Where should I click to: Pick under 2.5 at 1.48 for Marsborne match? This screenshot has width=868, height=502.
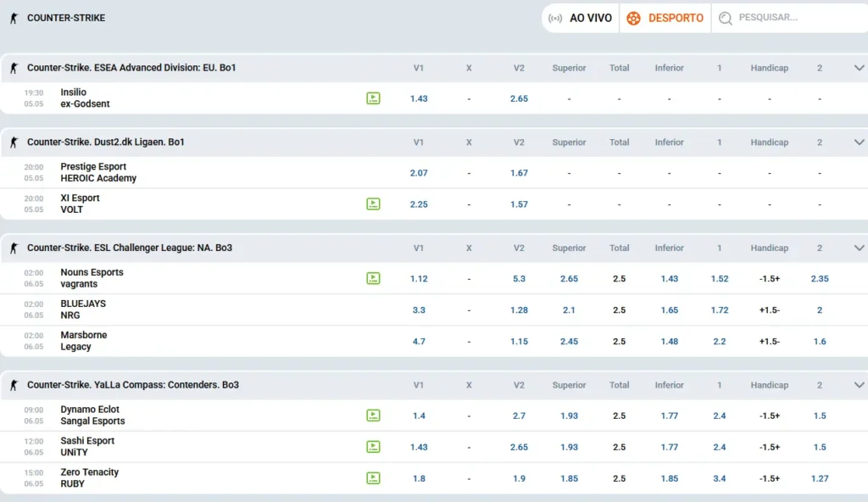(x=670, y=342)
